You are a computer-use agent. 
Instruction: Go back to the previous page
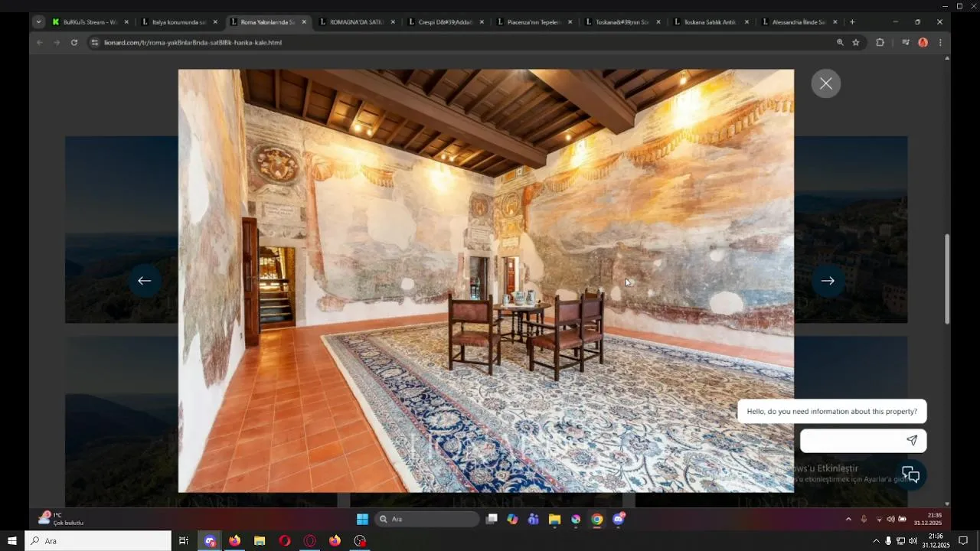coord(40,43)
